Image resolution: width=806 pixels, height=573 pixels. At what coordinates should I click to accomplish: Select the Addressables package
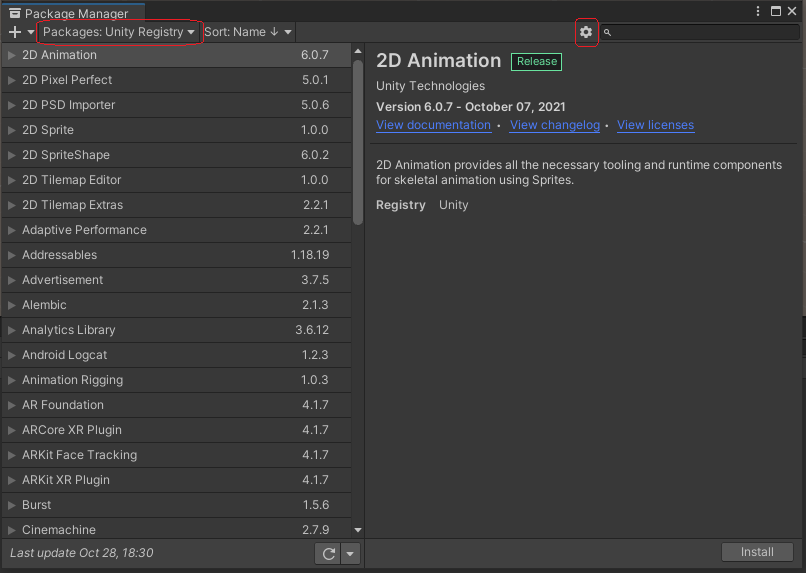pyautogui.click(x=177, y=255)
